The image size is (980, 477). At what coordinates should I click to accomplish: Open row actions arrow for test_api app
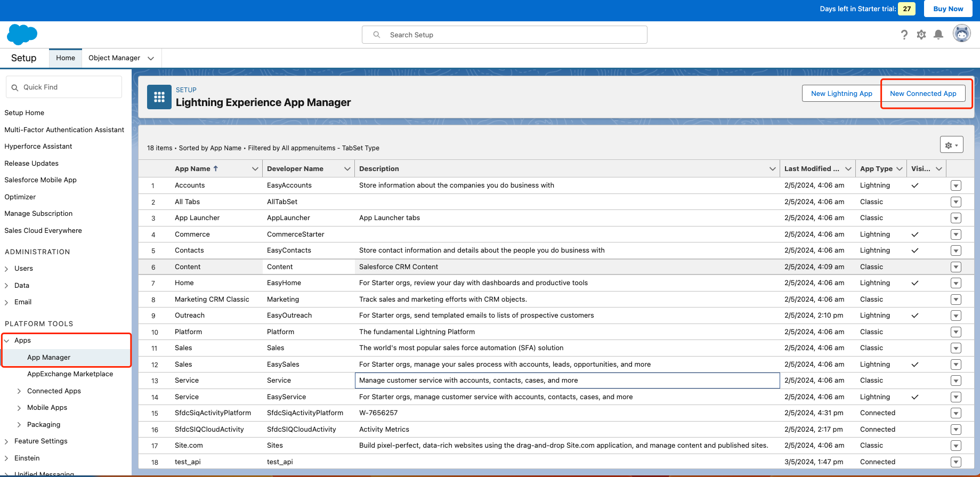click(956, 462)
